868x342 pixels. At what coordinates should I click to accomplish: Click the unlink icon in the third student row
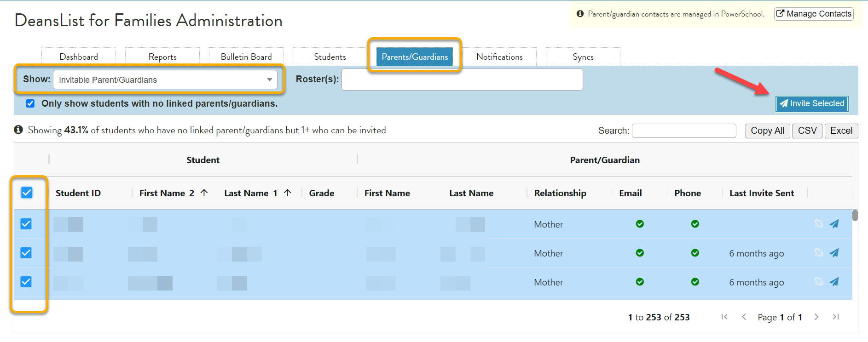pos(818,282)
